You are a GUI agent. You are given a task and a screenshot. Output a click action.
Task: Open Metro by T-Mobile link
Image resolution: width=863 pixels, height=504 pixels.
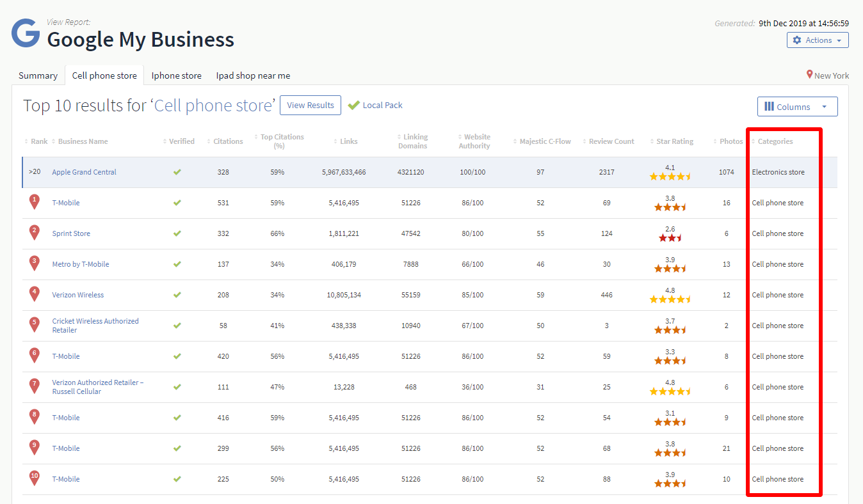click(81, 264)
